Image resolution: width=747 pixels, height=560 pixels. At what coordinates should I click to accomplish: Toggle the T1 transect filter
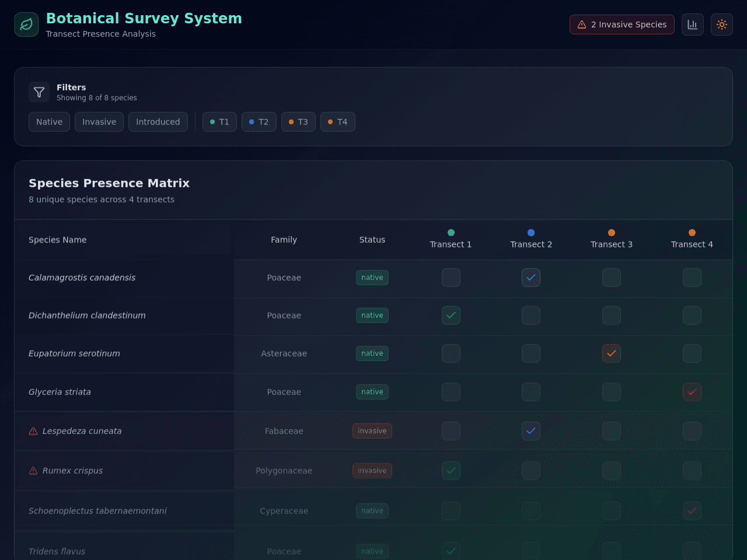[219, 122]
